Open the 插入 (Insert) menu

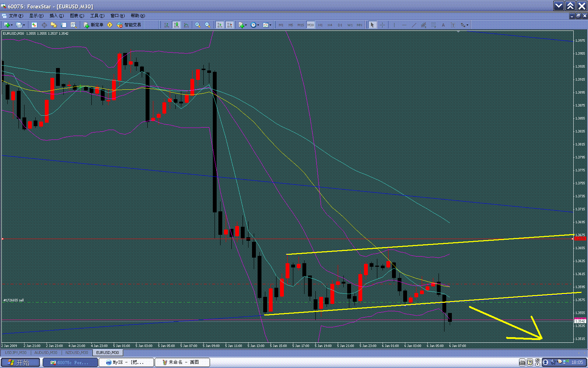click(x=57, y=16)
